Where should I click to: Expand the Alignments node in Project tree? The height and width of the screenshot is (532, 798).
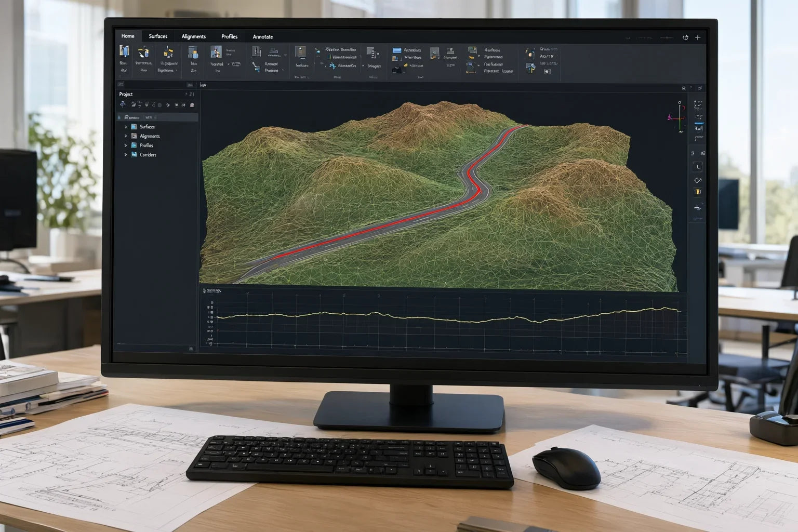tap(126, 136)
